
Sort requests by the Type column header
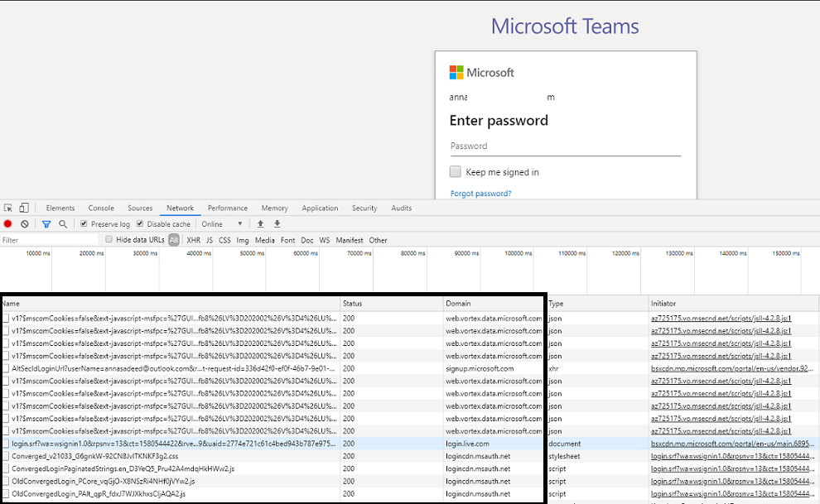click(x=597, y=304)
